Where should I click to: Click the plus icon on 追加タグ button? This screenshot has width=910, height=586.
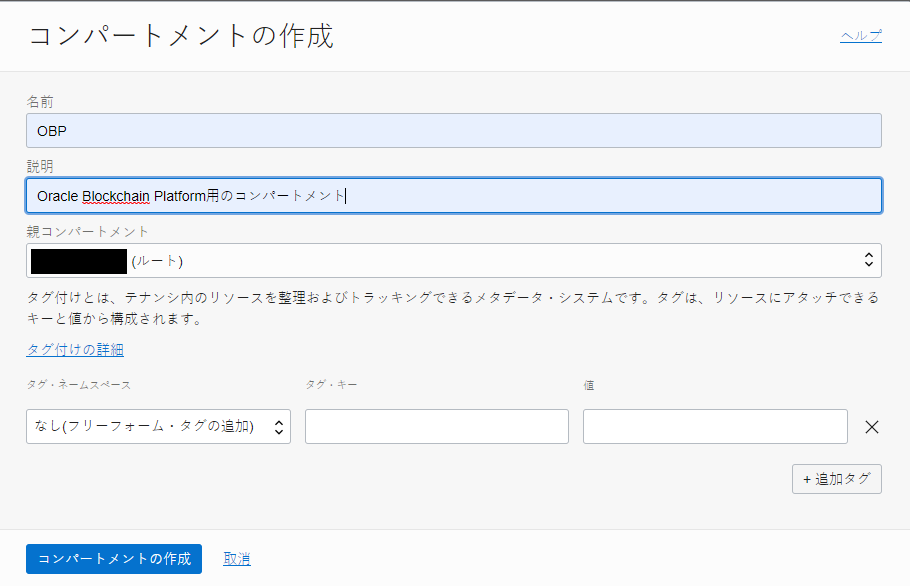[809, 479]
